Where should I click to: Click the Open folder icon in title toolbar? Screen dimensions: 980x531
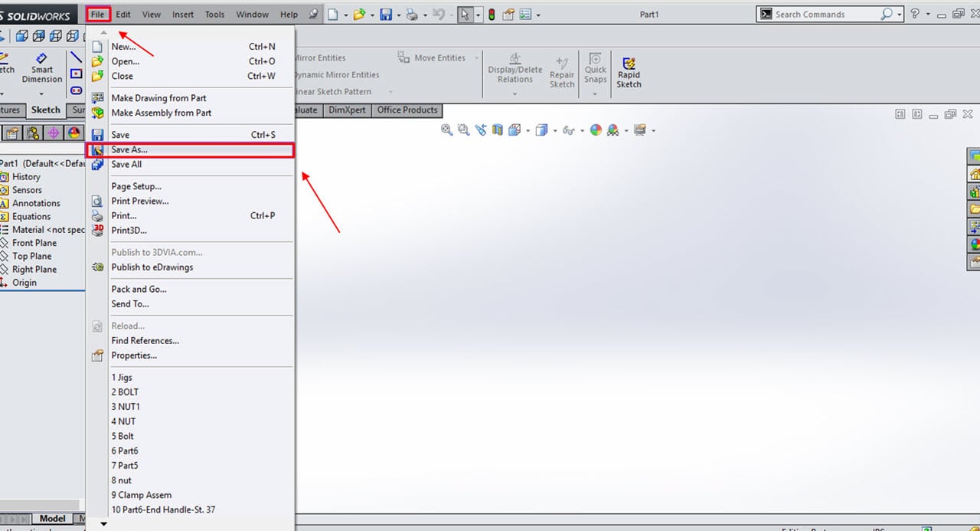(360, 15)
